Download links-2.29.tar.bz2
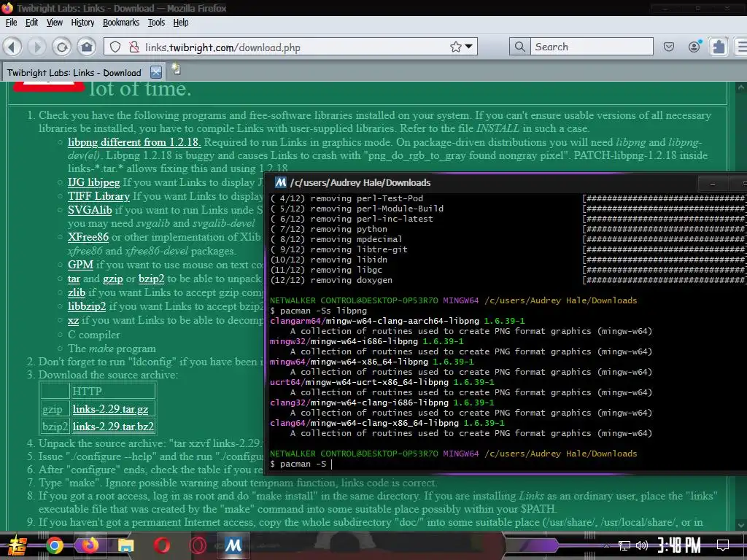The width and height of the screenshot is (747, 560). point(113,426)
